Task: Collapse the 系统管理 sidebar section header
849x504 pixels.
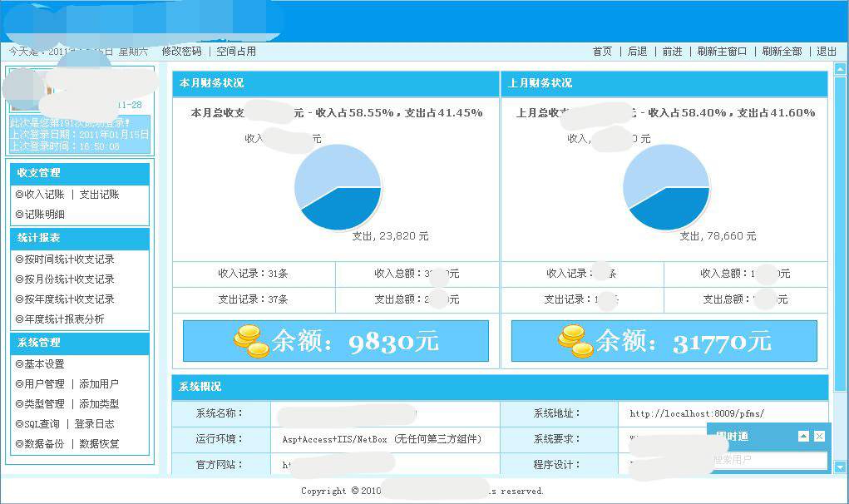Action: point(80,343)
